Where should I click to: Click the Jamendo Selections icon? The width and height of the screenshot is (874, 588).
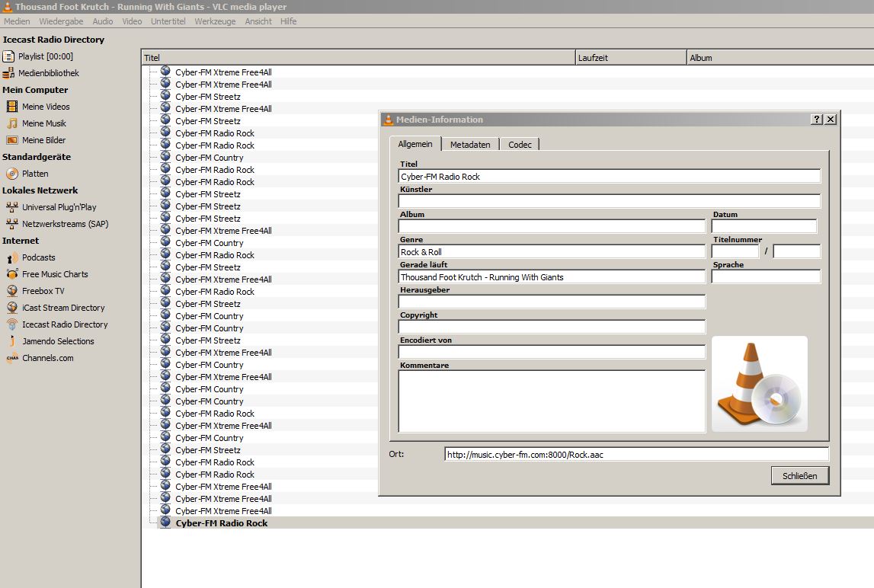[x=12, y=341]
